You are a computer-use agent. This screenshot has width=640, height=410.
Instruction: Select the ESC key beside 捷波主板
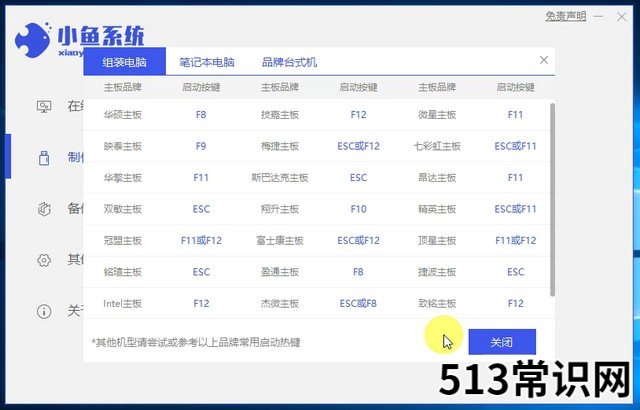click(x=515, y=272)
